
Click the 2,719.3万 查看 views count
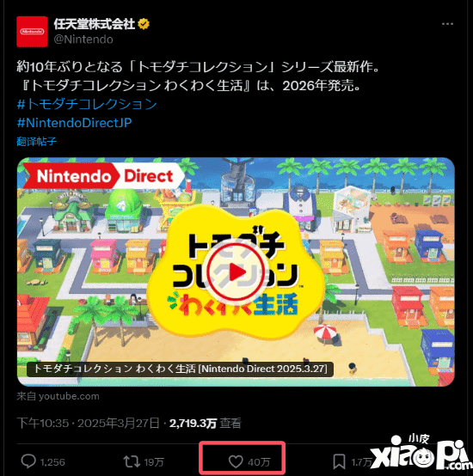click(x=206, y=423)
